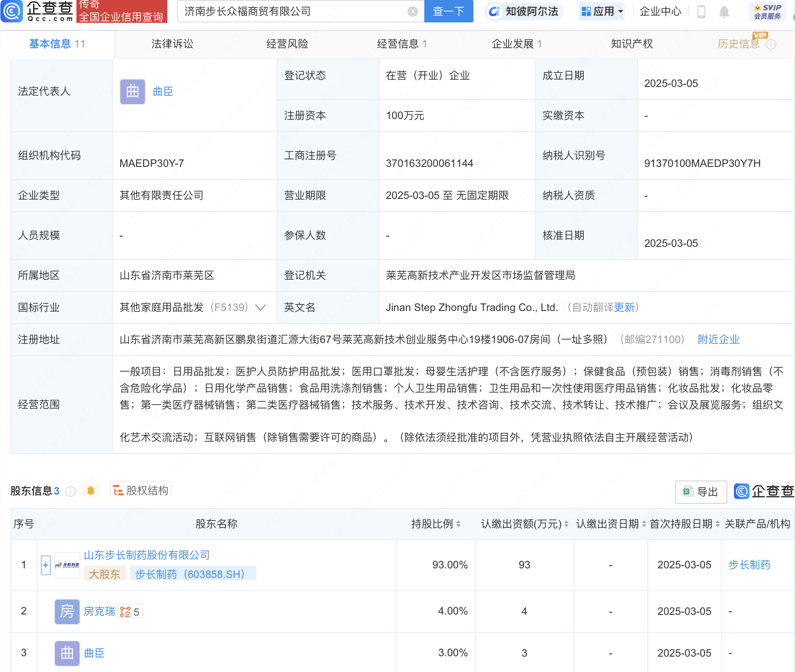Switch to the 经营风险 tab
The image size is (795, 672).
[287, 44]
